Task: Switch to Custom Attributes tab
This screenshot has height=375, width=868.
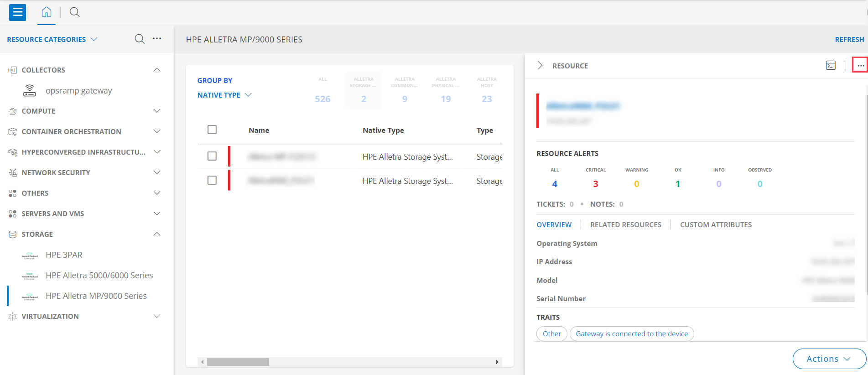Action: tap(716, 225)
